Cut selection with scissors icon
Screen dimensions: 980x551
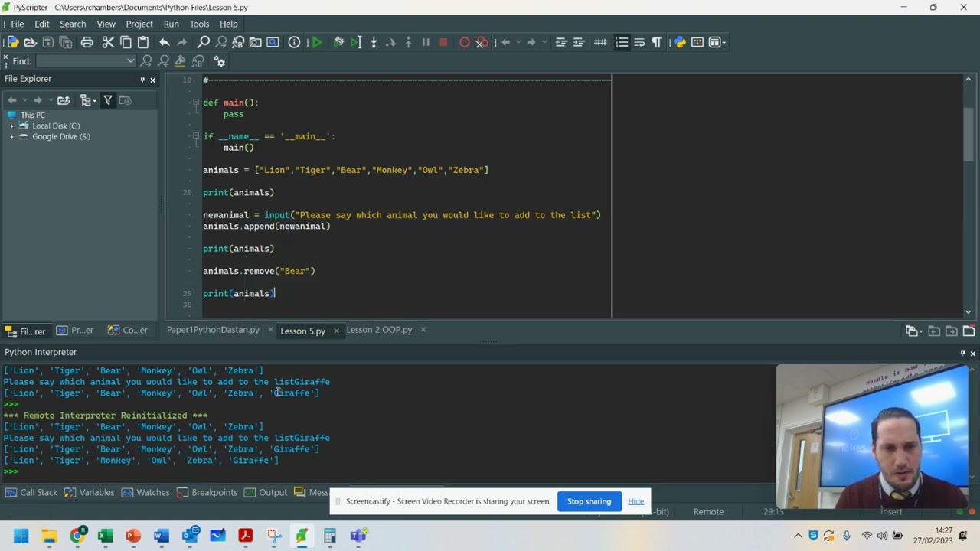click(108, 42)
